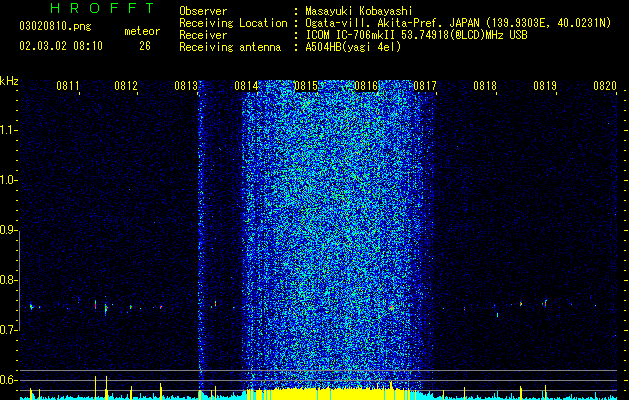Click the 0.6 kHz frequency label
The height and width of the screenshot is (400, 629).
coord(8,380)
